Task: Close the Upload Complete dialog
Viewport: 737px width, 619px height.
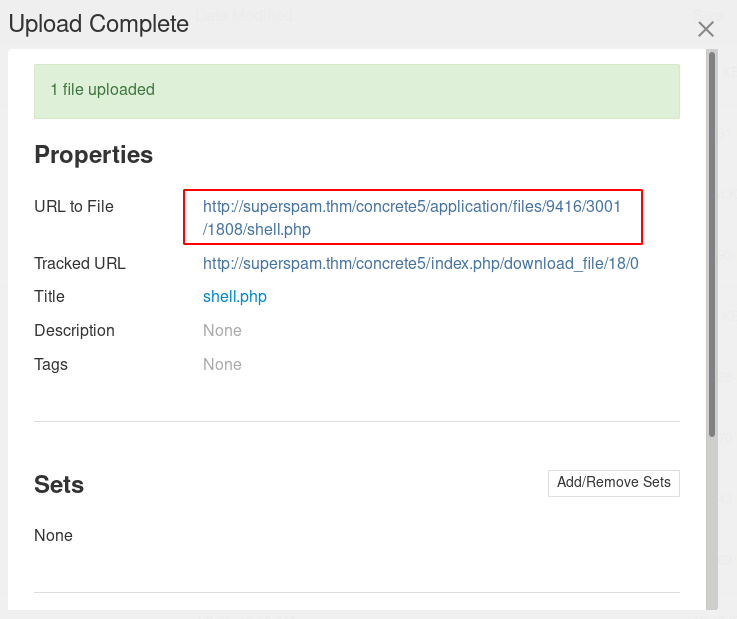Action: [706, 29]
